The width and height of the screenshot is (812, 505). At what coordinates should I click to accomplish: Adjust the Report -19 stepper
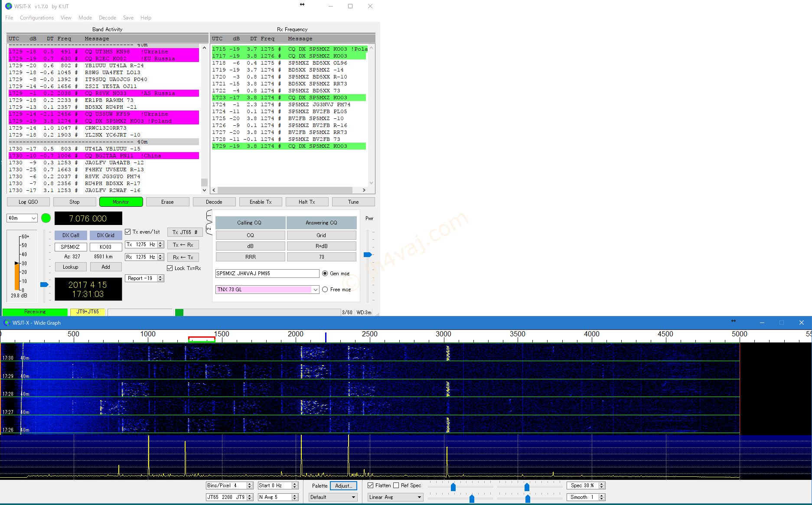[160, 278]
